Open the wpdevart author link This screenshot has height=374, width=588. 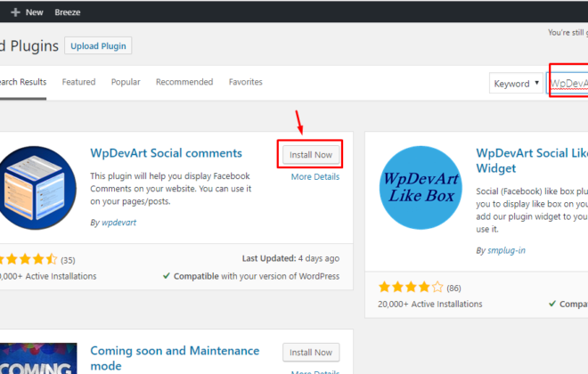click(118, 223)
